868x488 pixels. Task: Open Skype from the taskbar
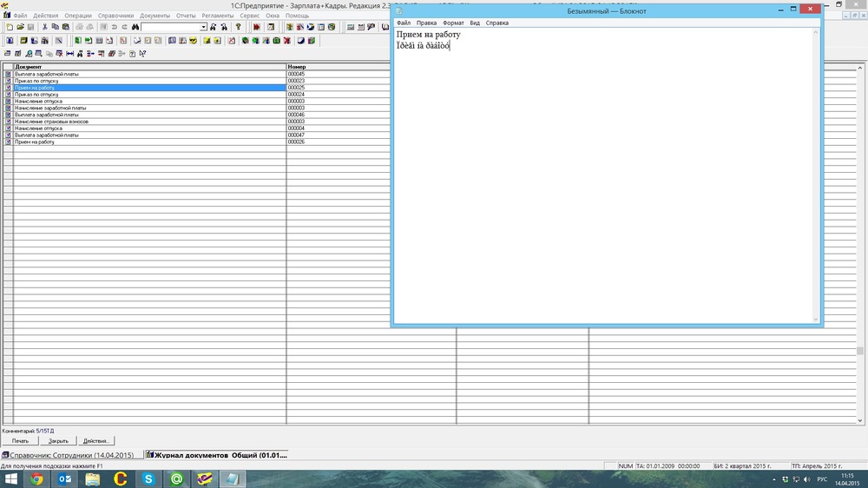tap(148, 478)
